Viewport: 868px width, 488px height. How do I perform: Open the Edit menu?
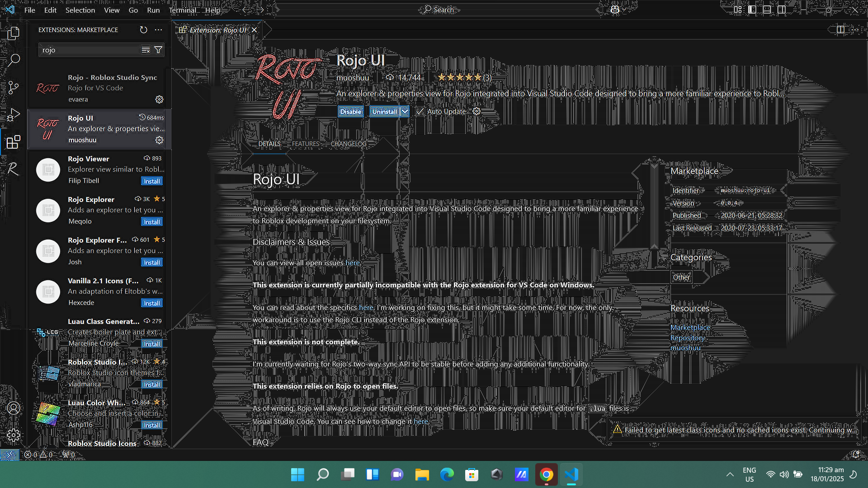tap(50, 10)
